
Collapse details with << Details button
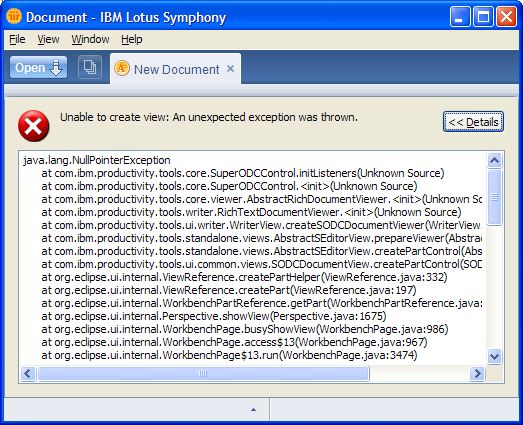(473, 122)
